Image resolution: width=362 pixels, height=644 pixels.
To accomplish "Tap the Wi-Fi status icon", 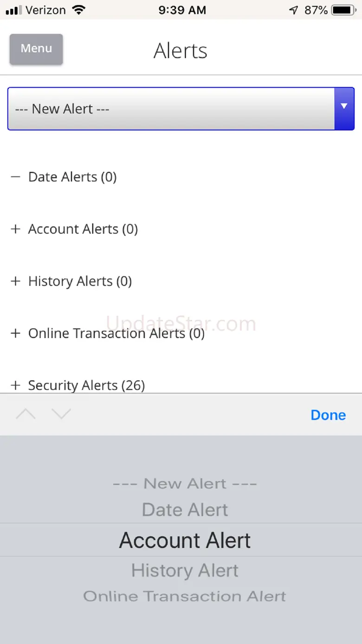I will (79, 10).
